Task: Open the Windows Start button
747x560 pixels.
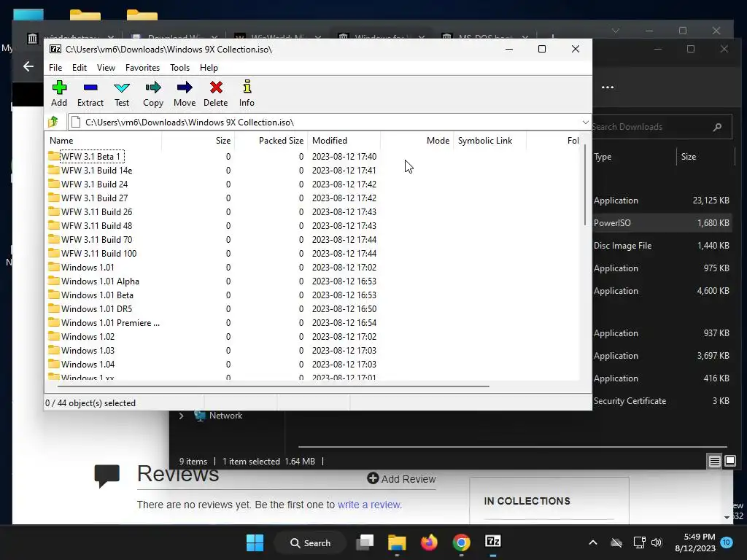Action: coord(255,542)
